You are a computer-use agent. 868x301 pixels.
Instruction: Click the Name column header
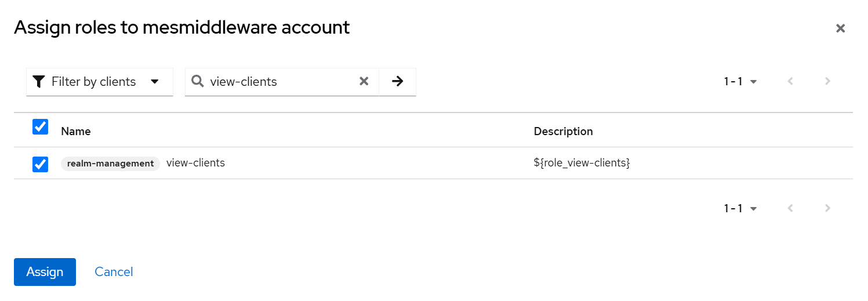[76, 132]
